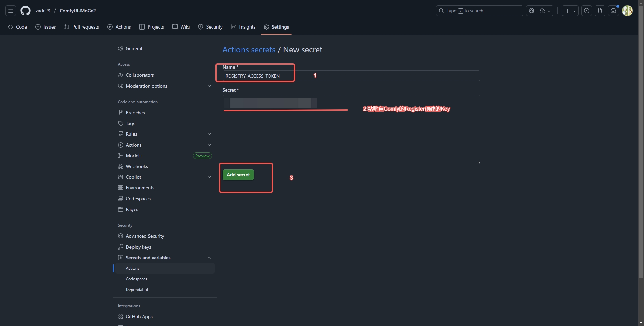Go to the GitHub homepage logo
This screenshot has width=644, height=326.
point(25,11)
